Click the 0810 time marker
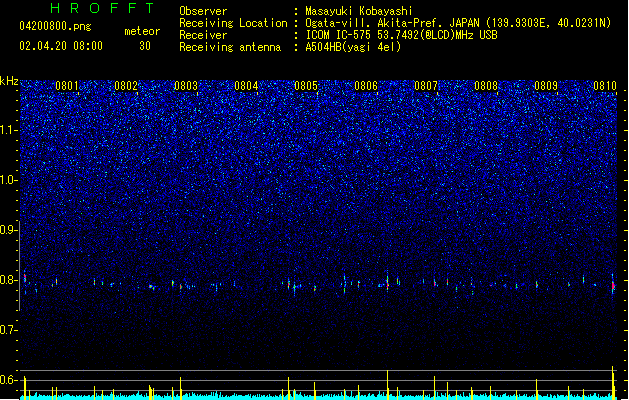The height and width of the screenshot is (400, 629). [605, 86]
